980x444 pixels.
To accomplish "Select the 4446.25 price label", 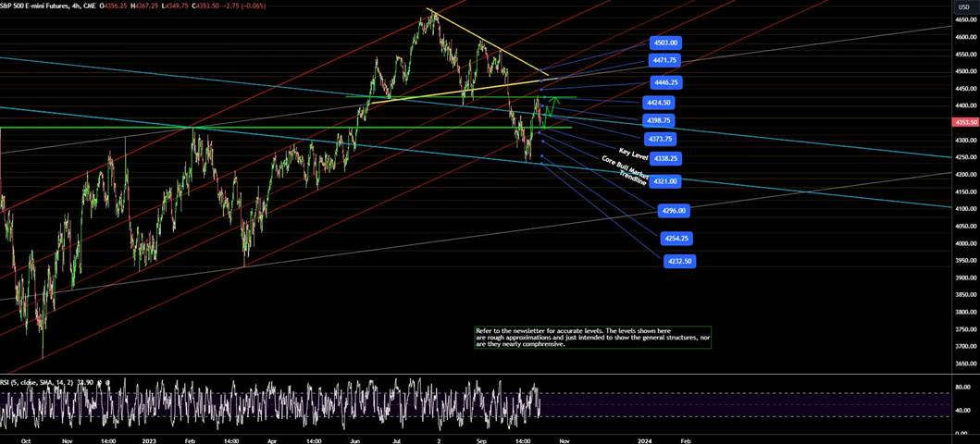I will click(664, 82).
